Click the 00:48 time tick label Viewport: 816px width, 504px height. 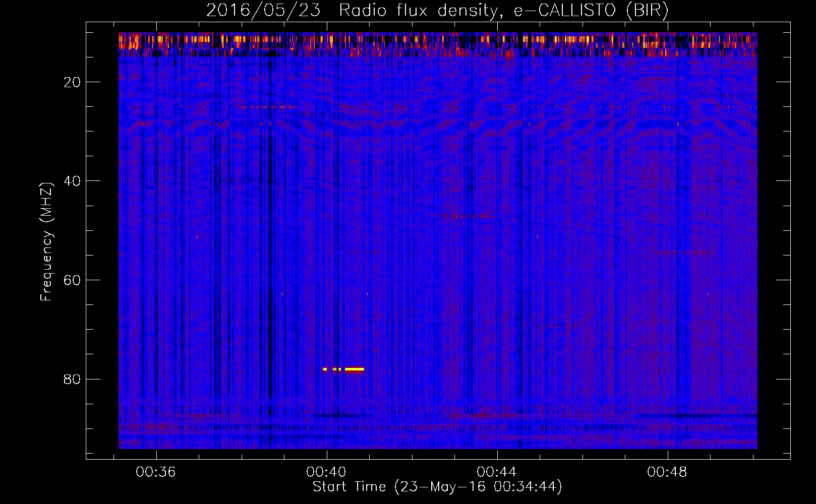coord(667,472)
